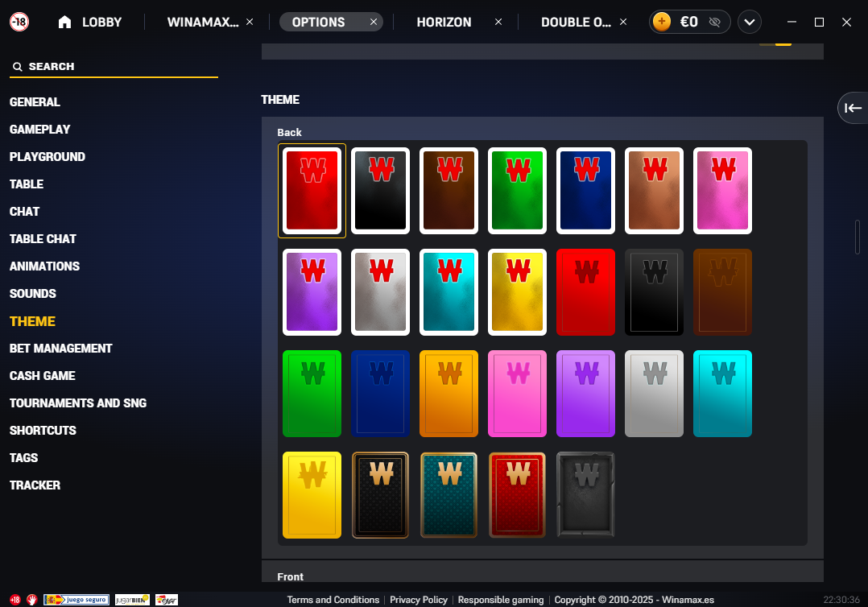Open the Lobby home icon

(64, 22)
